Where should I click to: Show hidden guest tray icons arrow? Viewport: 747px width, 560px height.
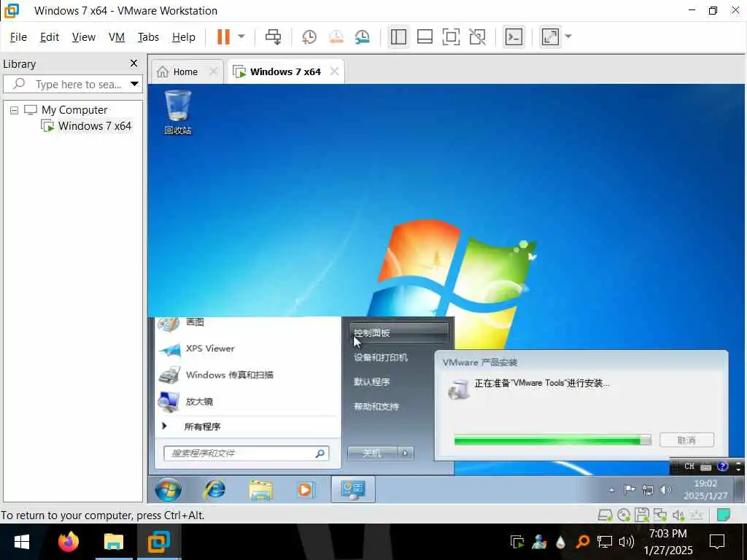[612, 490]
